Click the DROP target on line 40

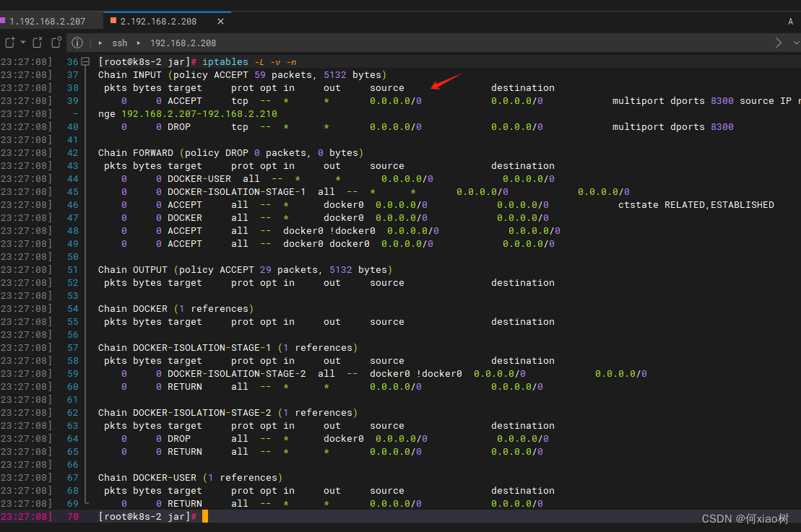tap(179, 126)
